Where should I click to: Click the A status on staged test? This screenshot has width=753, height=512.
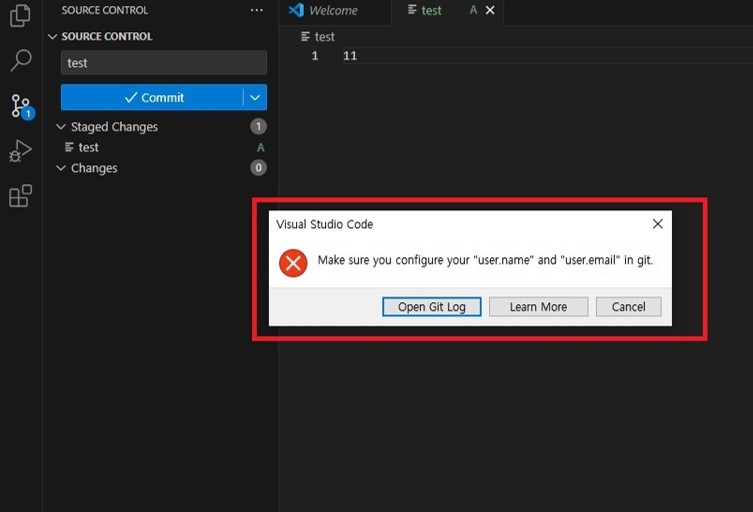pyautogui.click(x=260, y=147)
